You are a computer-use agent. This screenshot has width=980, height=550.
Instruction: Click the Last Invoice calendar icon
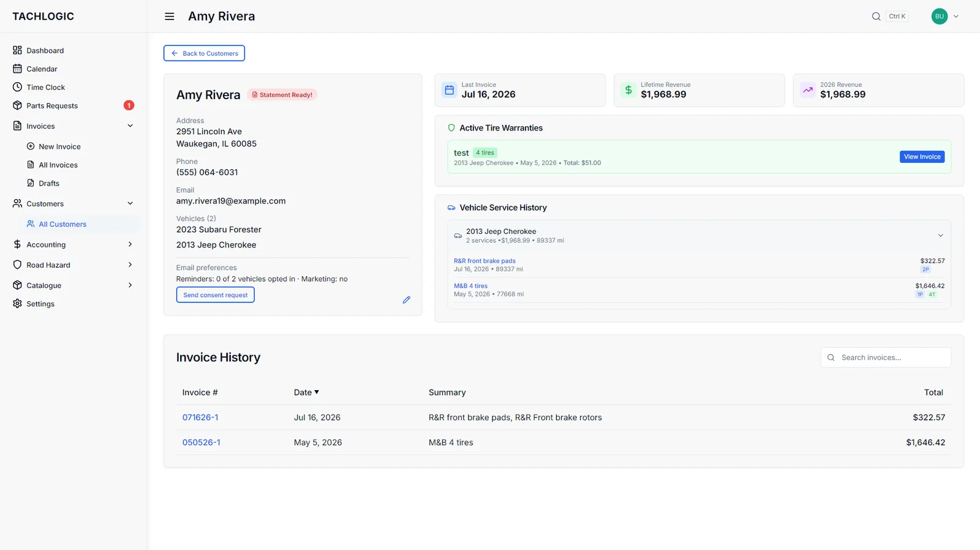(449, 90)
